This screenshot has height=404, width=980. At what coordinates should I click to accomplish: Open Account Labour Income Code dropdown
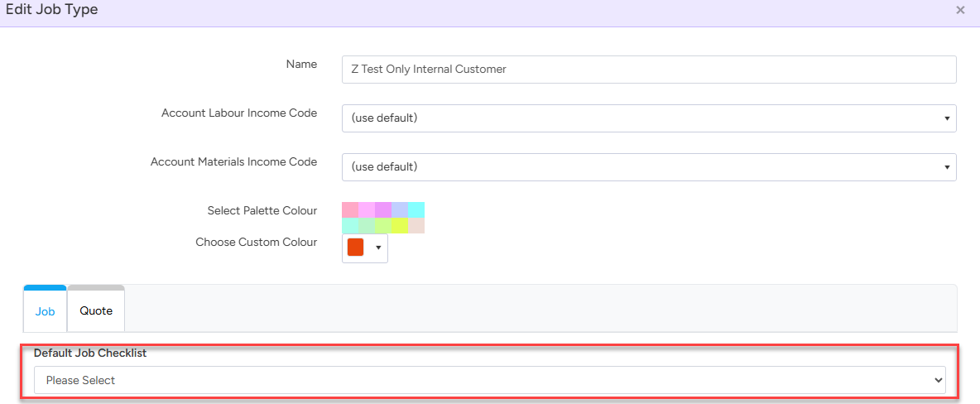(x=648, y=118)
